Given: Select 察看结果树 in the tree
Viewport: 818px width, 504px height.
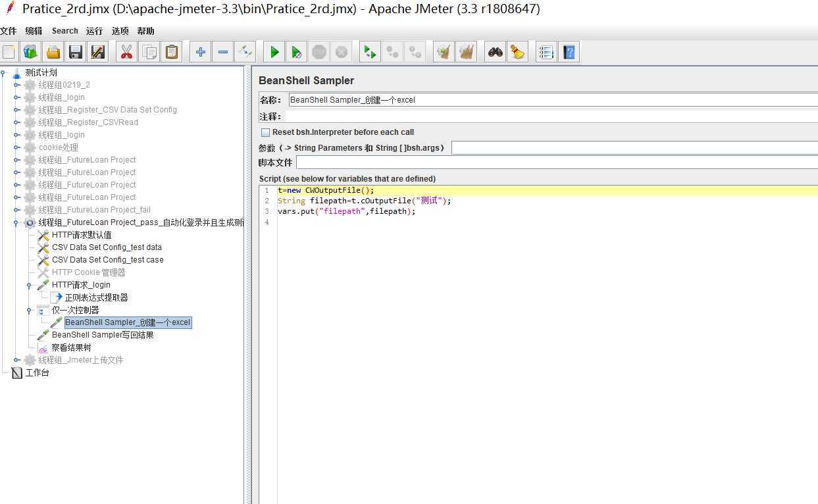Looking at the screenshot, I should point(71,347).
